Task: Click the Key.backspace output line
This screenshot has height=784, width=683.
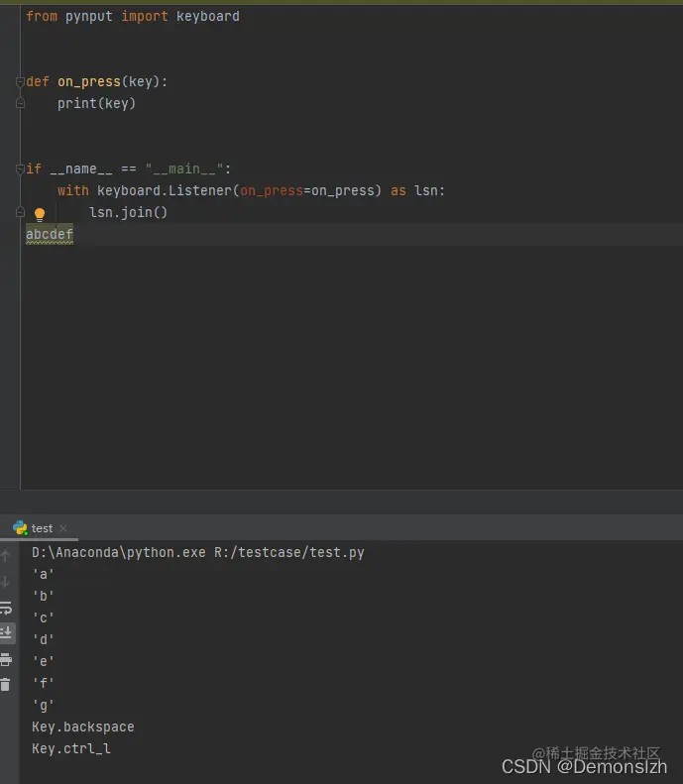Action: point(83,727)
